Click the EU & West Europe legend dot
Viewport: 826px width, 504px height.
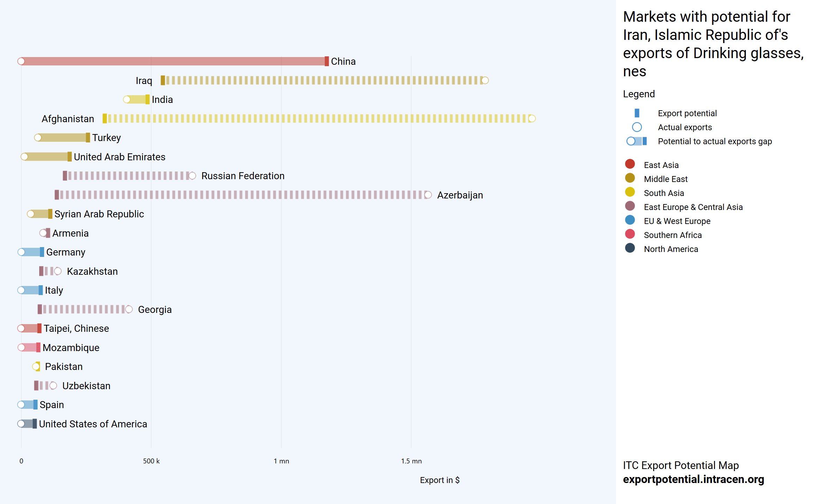630,220
